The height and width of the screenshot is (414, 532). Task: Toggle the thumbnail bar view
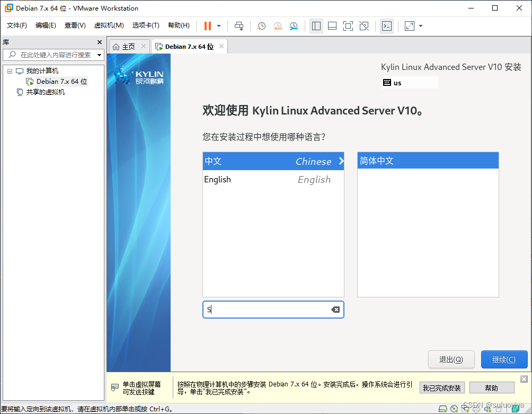coord(332,25)
